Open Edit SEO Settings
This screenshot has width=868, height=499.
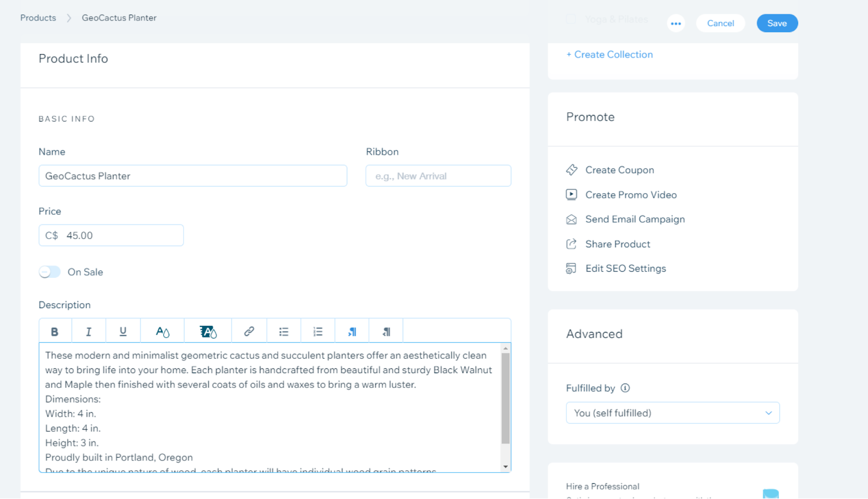click(x=626, y=268)
